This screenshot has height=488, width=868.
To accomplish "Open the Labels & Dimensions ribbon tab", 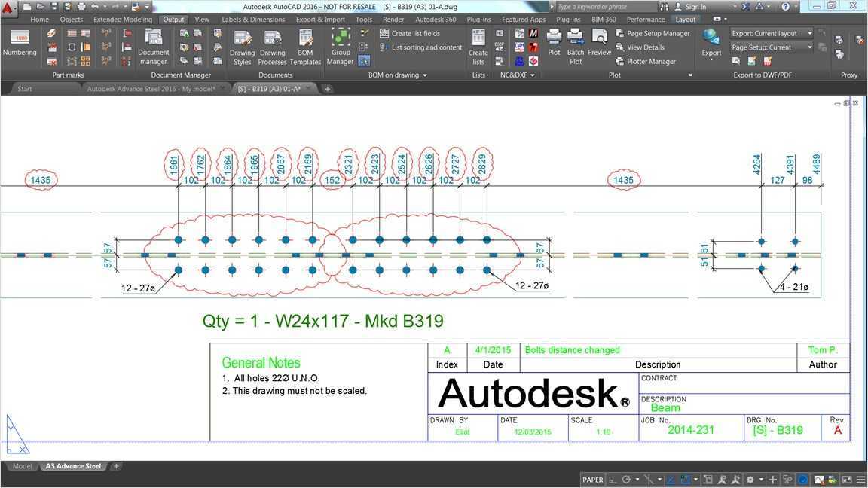I will click(x=253, y=20).
